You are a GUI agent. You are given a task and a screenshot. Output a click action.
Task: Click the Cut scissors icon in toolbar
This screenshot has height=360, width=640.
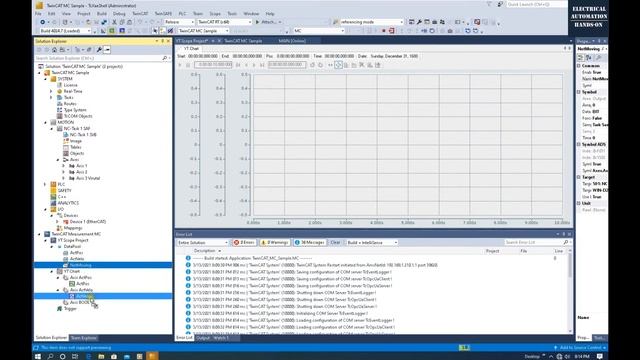click(x=114, y=22)
